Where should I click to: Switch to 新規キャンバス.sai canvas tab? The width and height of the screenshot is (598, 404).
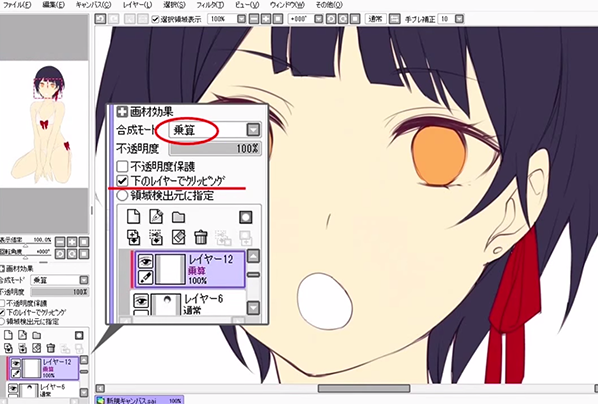click(139, 400)
